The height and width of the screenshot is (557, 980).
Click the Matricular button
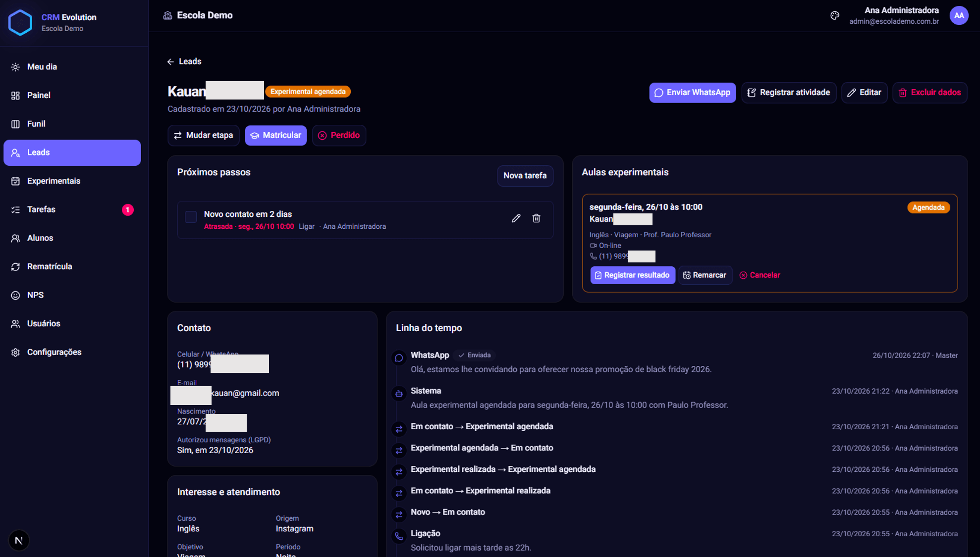[276, 136]
